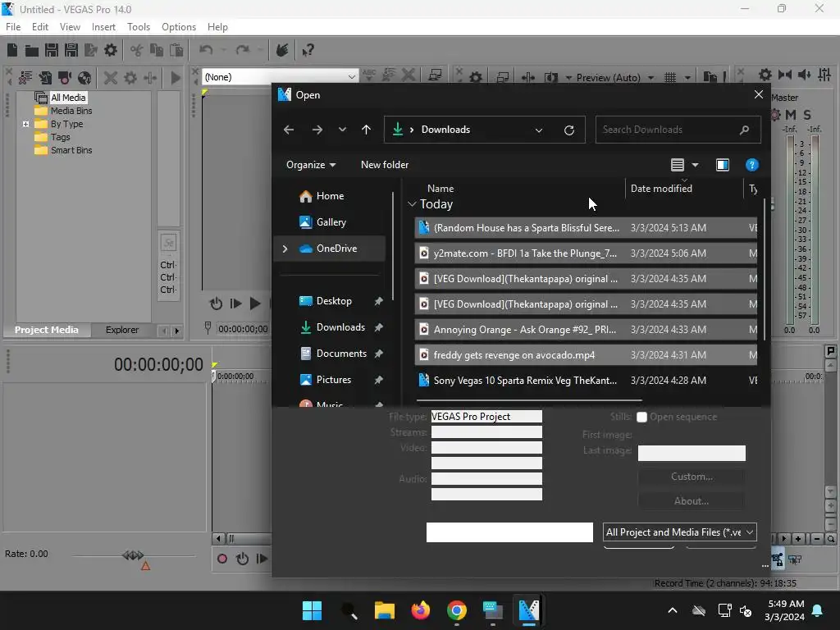Go back with left arrow in Open dialog

point(289,130)
